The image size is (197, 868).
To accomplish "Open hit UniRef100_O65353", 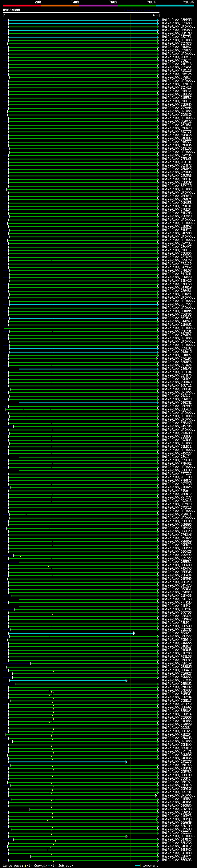I will [177, 30].
